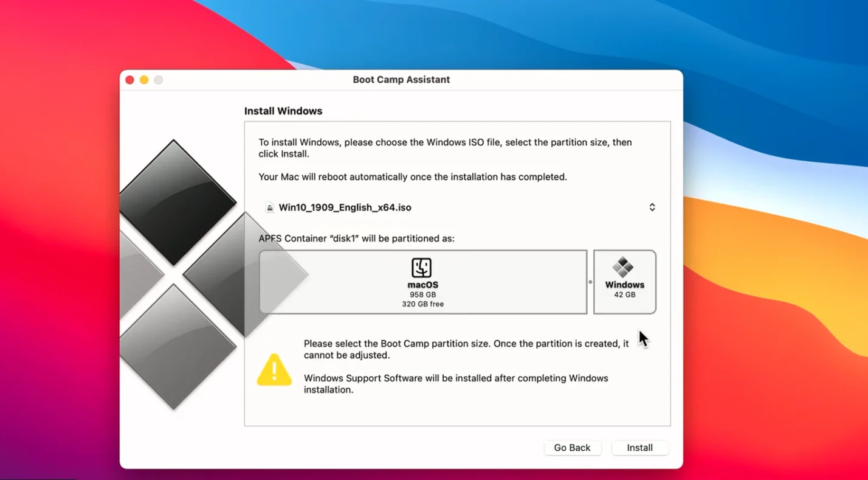
Task: Click the up-and-down chevron beside the ISO name
Action: point(652,207)
